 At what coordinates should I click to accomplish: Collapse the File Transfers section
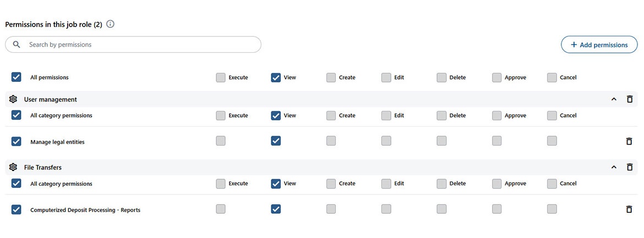[614, 167]
